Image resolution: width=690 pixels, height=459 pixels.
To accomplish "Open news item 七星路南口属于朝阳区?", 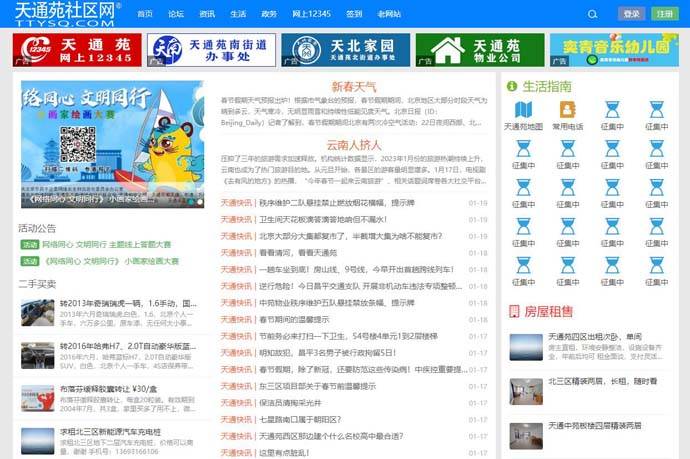I will [x=300, y=420].
